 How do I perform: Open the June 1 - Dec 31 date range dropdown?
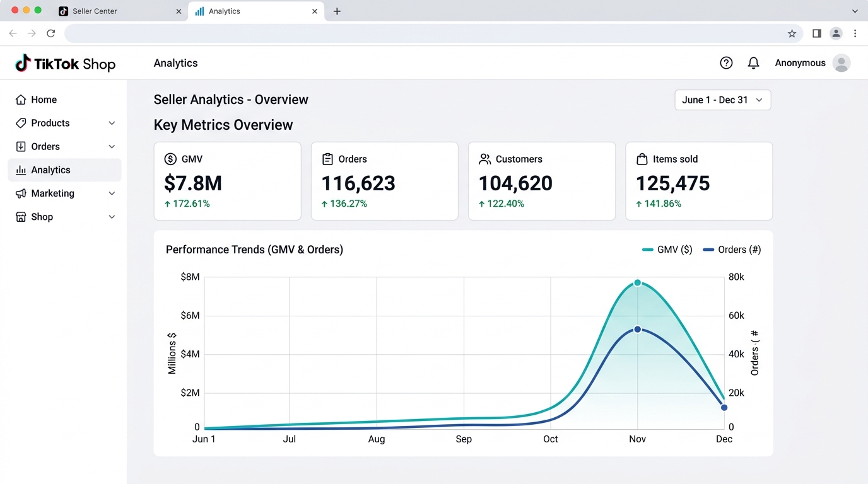pos(723,100)
